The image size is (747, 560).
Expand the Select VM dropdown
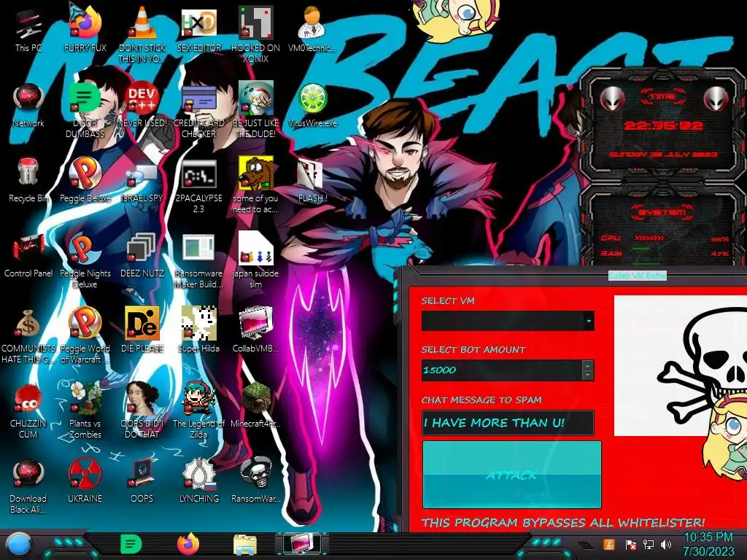pos(589,321)
